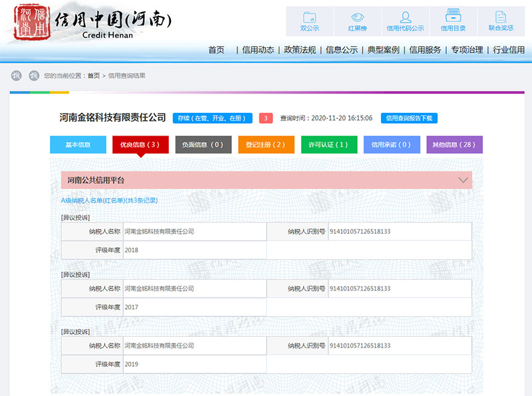
Task: Open the 许可认证 (1) tab
Action: point(329,145)
